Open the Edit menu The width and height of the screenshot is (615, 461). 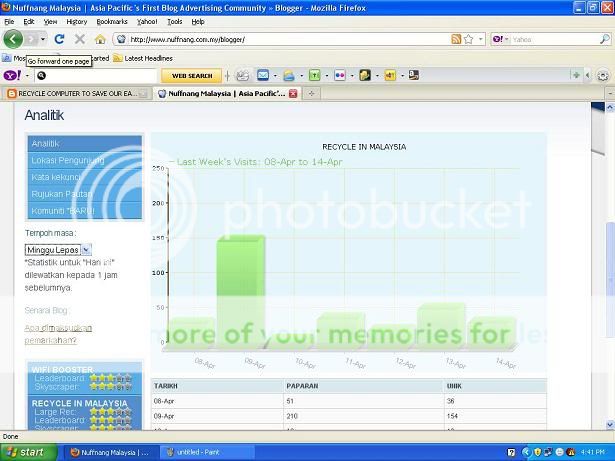click(29, 22)
